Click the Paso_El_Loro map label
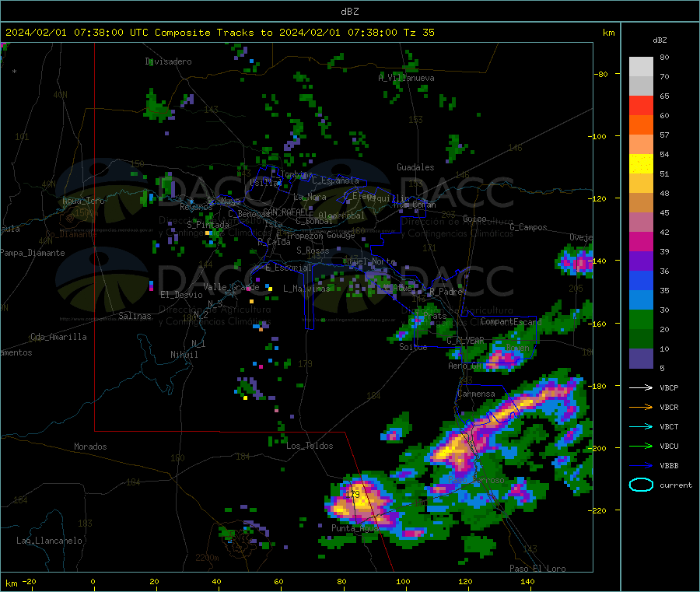This screenshot has width=700, height=592. 537,569
